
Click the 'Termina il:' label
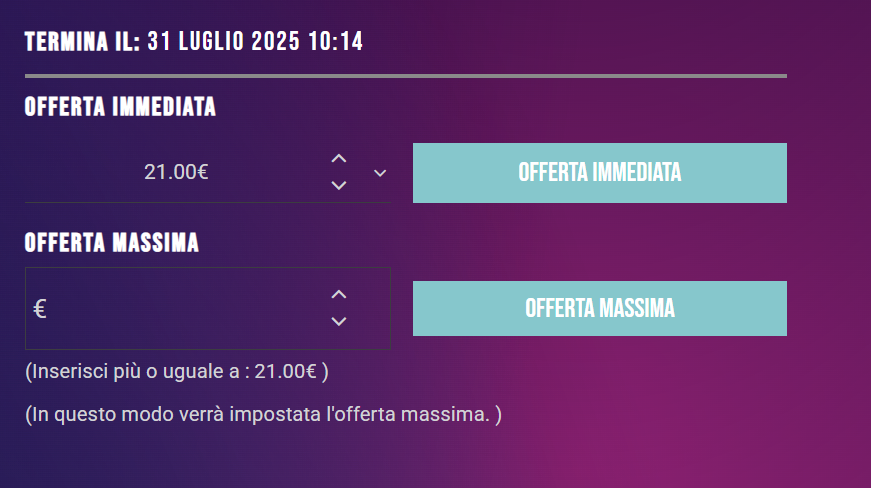(x=82, y=42)
